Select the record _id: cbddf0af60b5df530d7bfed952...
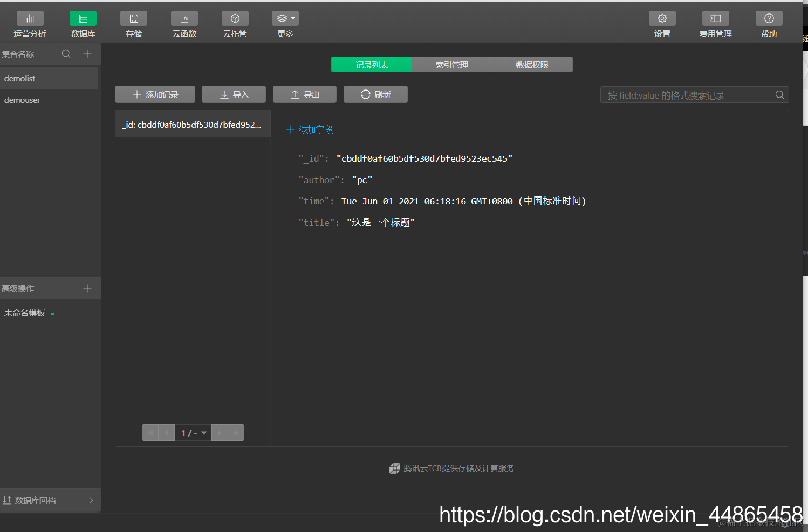 tap(193, 125)
